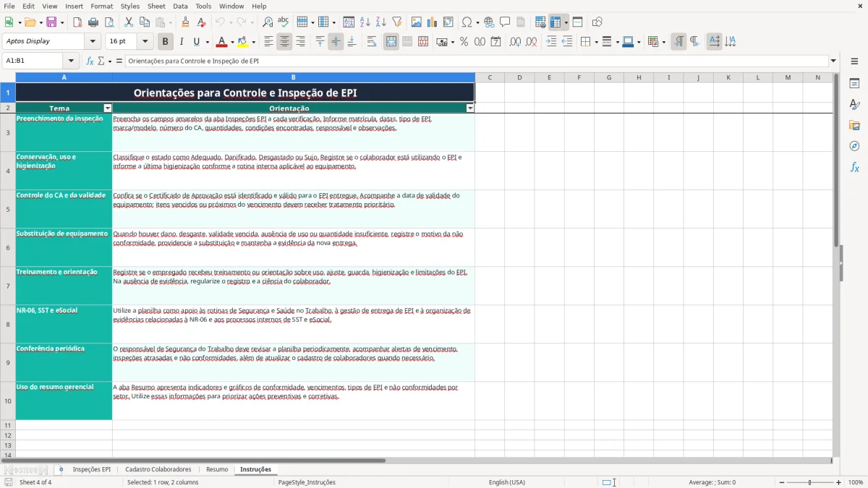The width and height of the screenshot is (868, 488).
Task: Open the borders dropdown arrow
Action: [596, 42]
